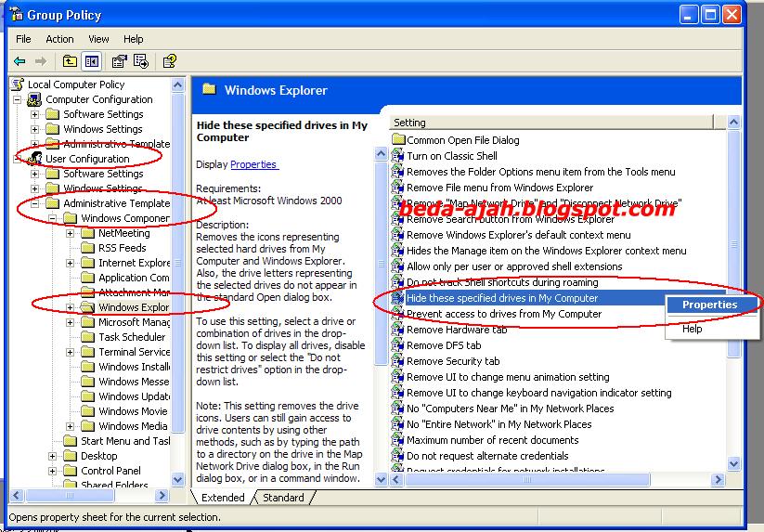
Task: Open the View menu
Action: pos(98,39)
